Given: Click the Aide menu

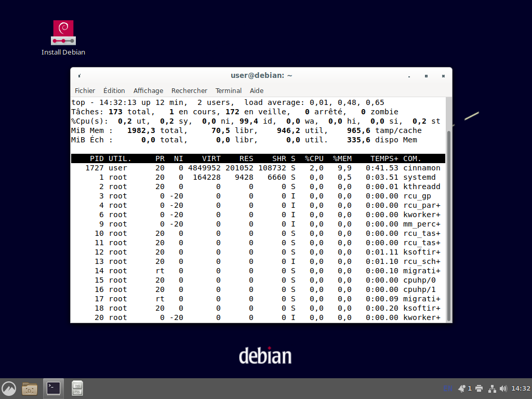Looking at the screenshot, I should 257,90.
